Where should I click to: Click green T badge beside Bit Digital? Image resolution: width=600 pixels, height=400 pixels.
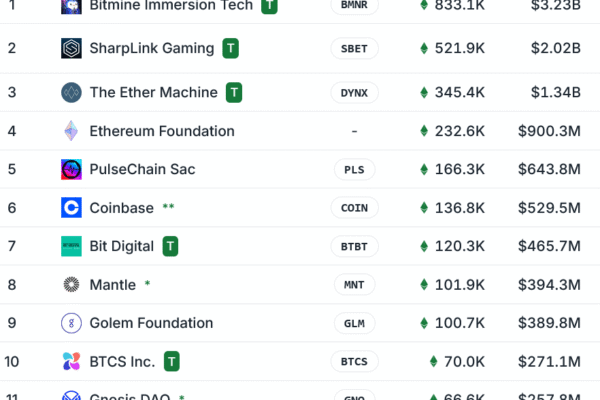(171, 246)
